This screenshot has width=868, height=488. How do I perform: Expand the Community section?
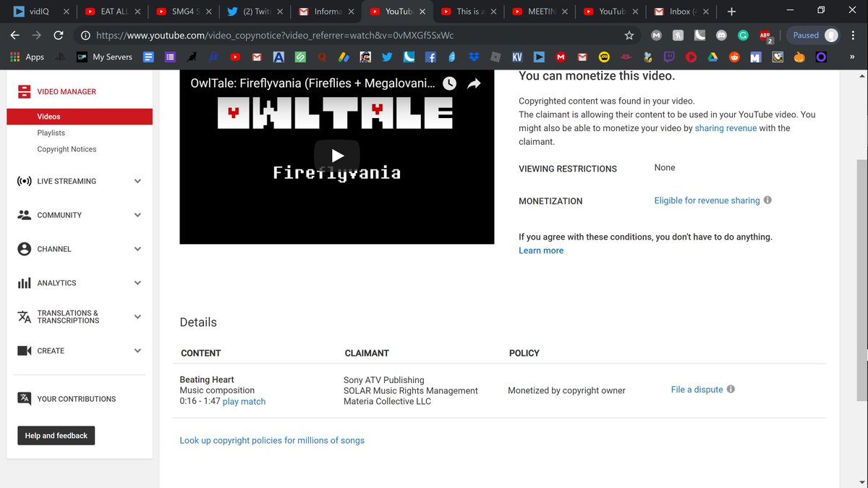[x=137, y=215]
